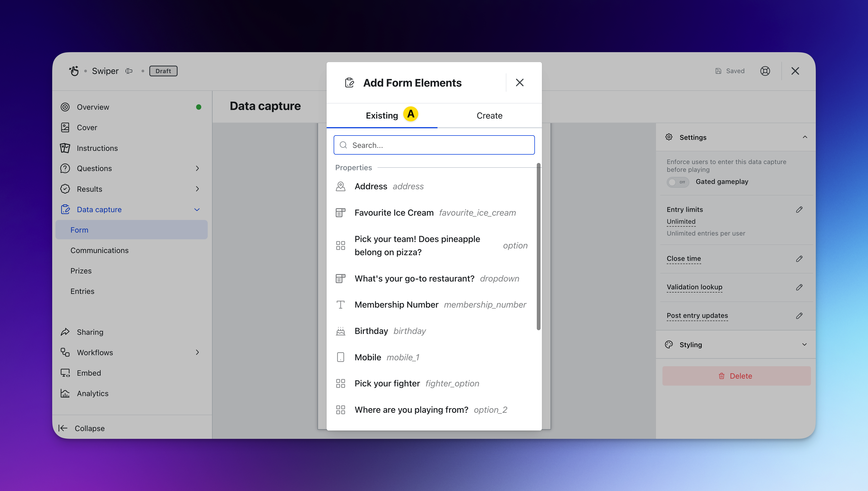Edit Close time with the pencil icon
Image resolution: width=868 pixels, height=491 pixels.
click(799, 259)
